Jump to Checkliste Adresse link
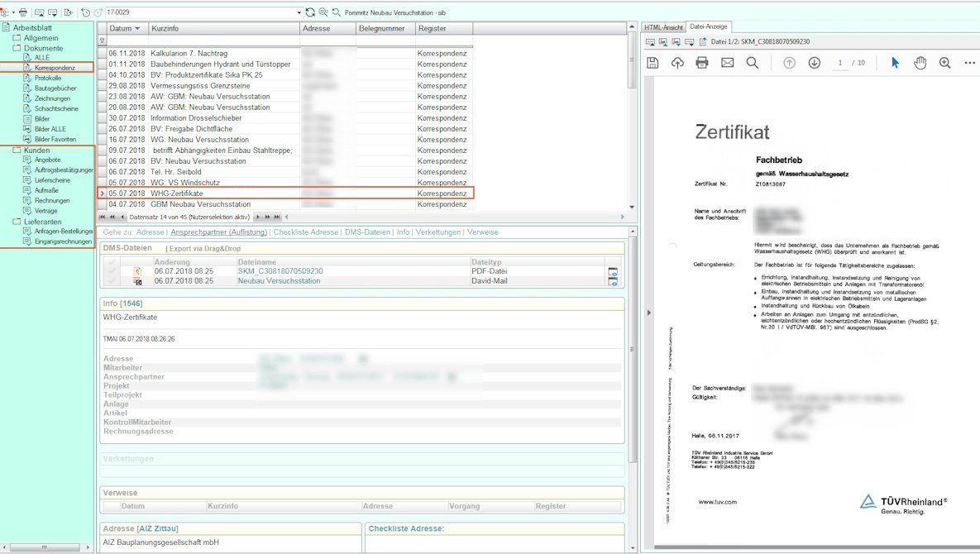 pos(305,232)
